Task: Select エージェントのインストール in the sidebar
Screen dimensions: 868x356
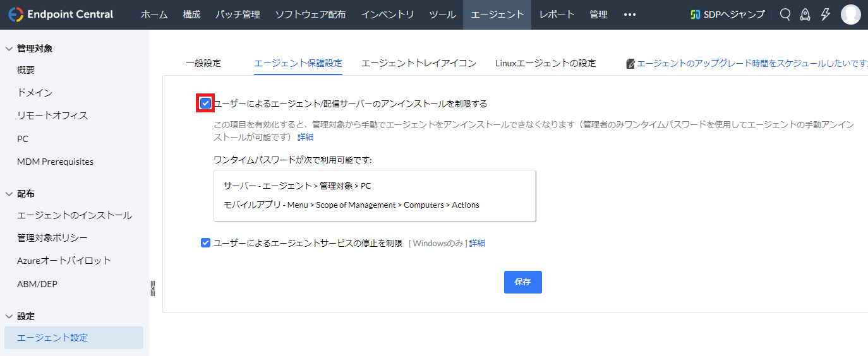Action: (x=75, y=215)
